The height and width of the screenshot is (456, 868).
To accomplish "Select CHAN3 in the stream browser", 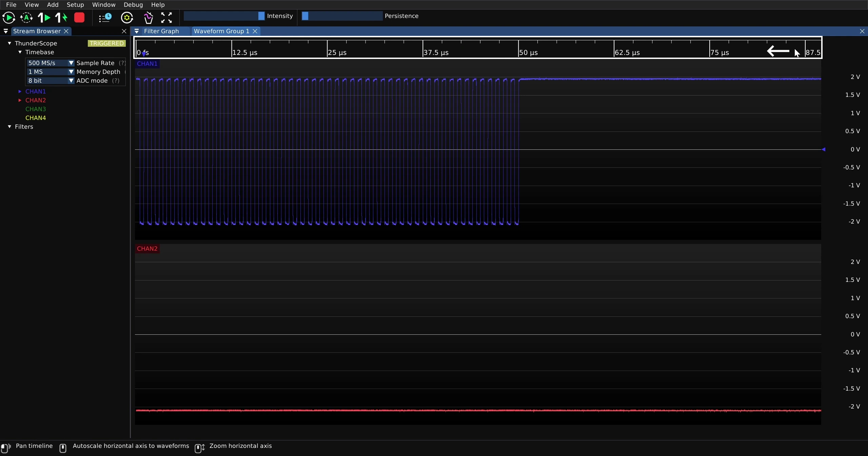I will (36, 109).
